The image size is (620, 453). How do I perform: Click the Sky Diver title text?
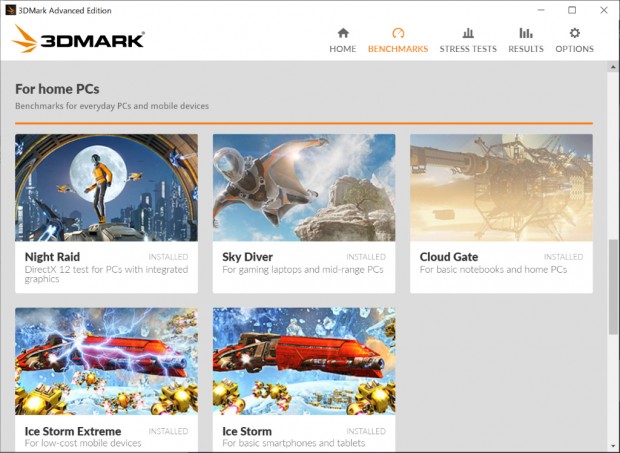(248, 257)
